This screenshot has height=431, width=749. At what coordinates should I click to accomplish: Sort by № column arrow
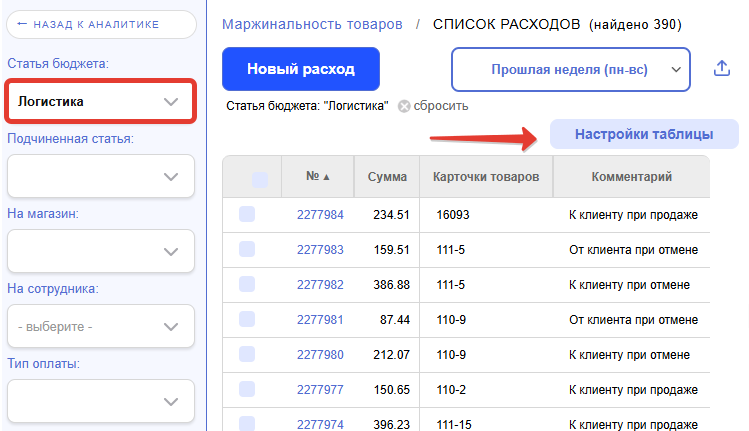[326, 177]
